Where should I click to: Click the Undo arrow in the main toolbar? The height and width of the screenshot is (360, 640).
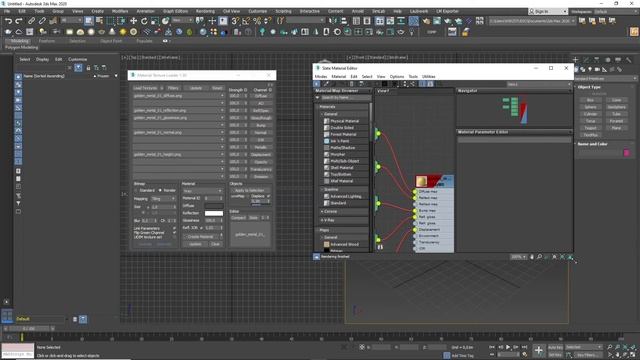pos(8,21)
